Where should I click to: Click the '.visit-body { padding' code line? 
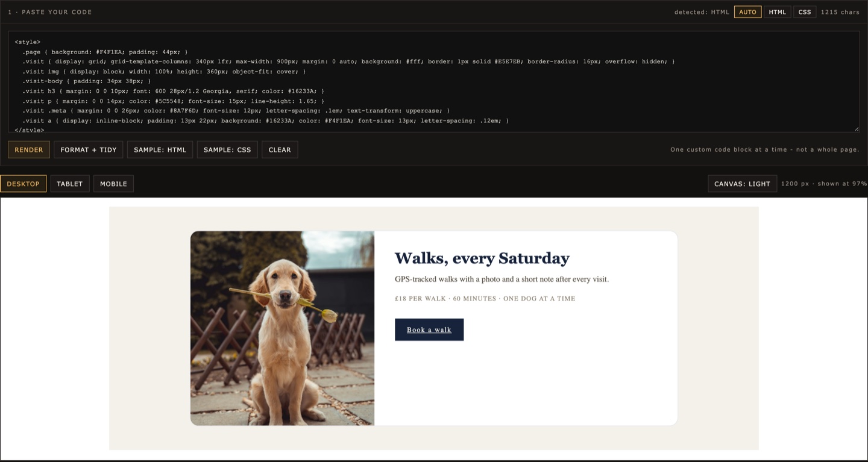point(87,81)
